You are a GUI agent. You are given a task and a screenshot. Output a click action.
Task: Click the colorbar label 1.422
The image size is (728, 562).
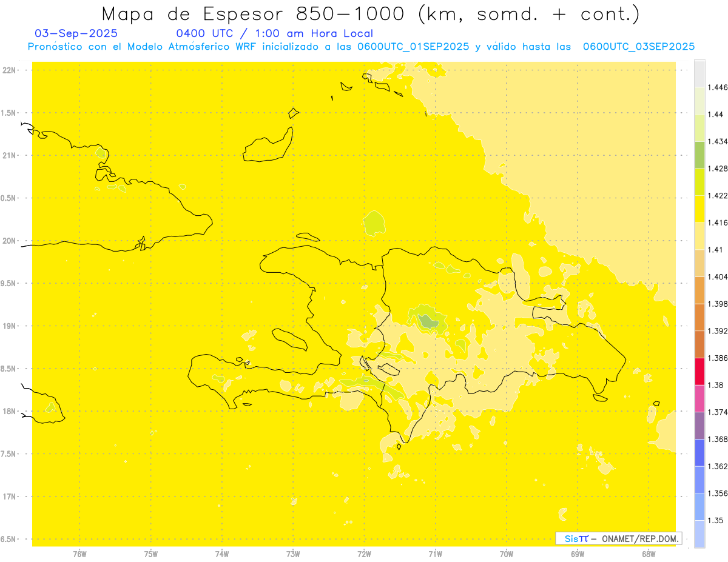718,196
